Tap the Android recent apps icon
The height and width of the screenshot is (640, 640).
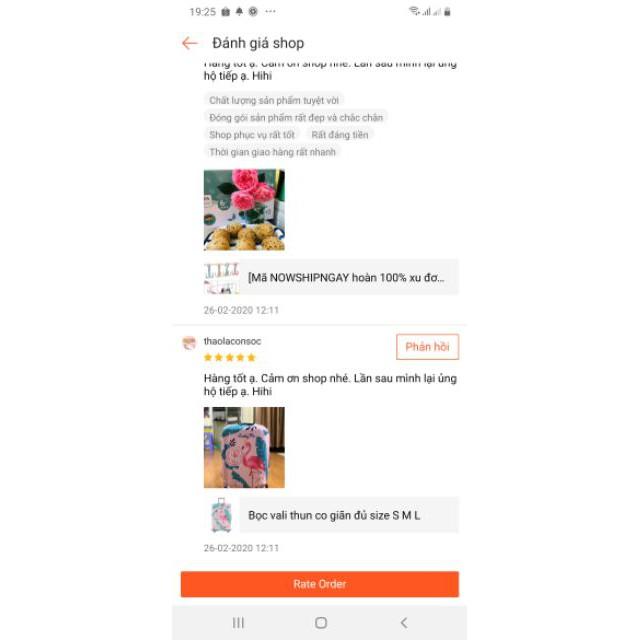(x=238, y=623)
